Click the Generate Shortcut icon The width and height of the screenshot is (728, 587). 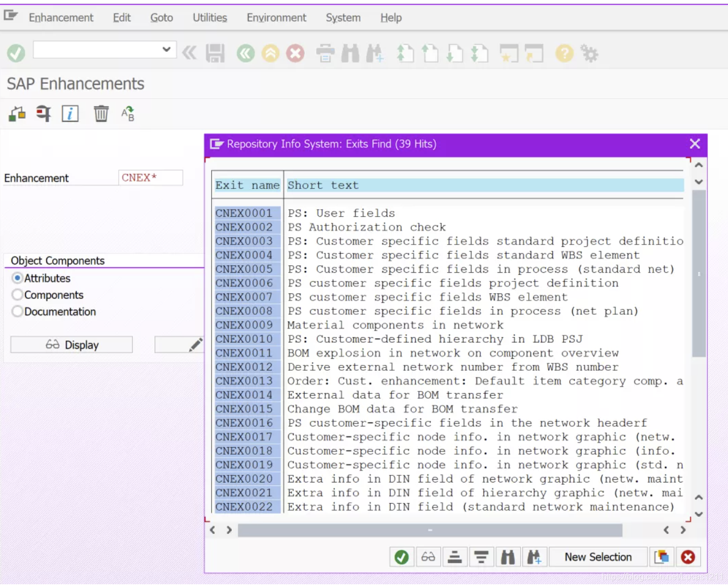tap(534, 53)
